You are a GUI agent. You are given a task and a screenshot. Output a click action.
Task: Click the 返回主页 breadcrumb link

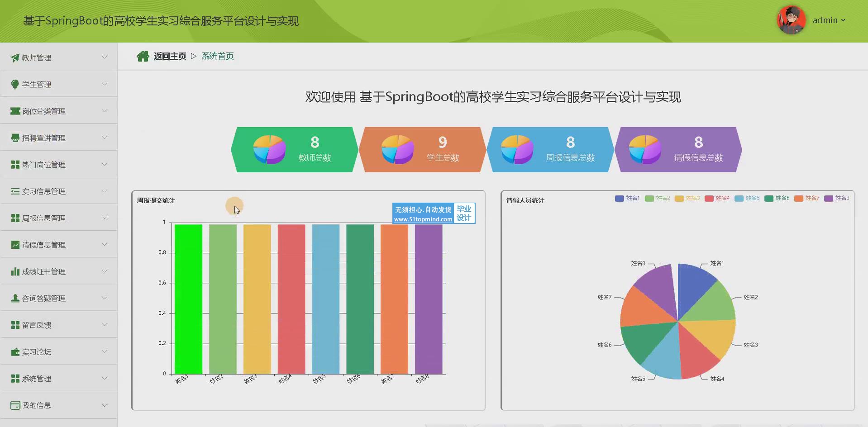[170, 56]
